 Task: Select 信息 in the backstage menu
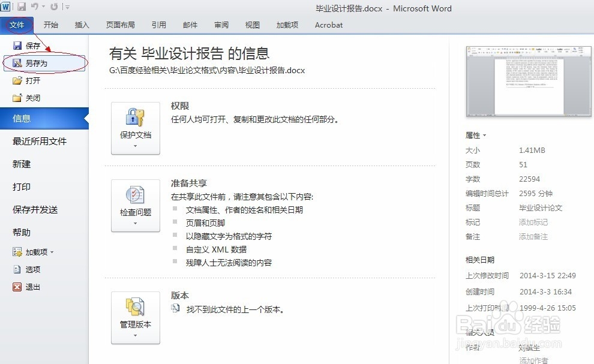tap(44, 119)
